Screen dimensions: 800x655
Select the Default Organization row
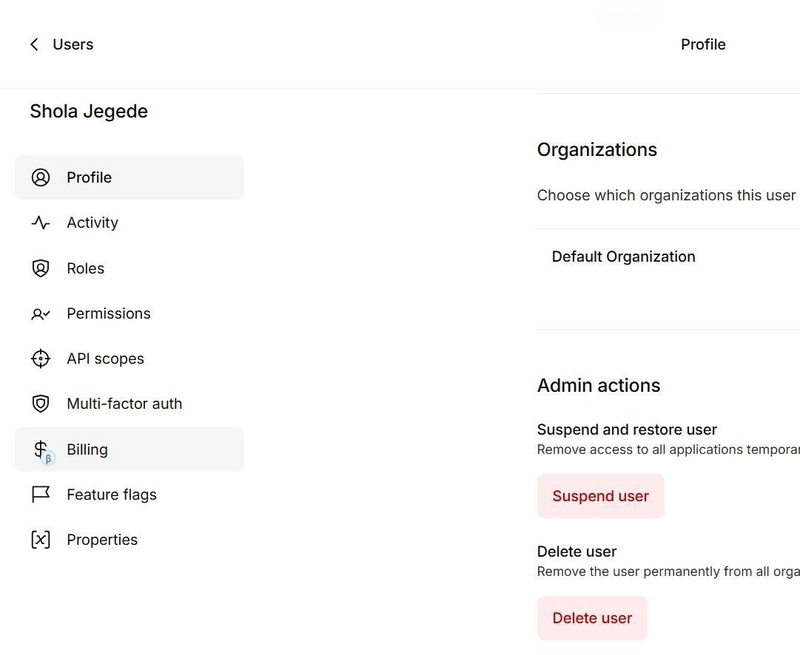point(668,257)
